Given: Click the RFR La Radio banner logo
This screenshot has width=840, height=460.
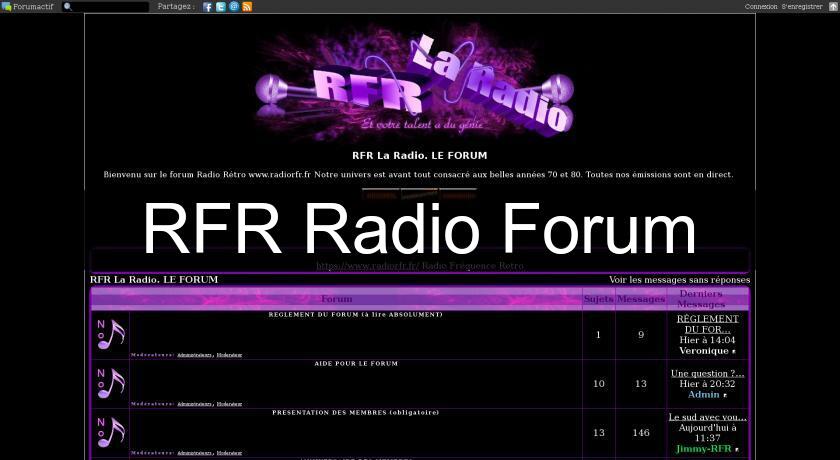Looking at the screenshot, I should (415, 83).
